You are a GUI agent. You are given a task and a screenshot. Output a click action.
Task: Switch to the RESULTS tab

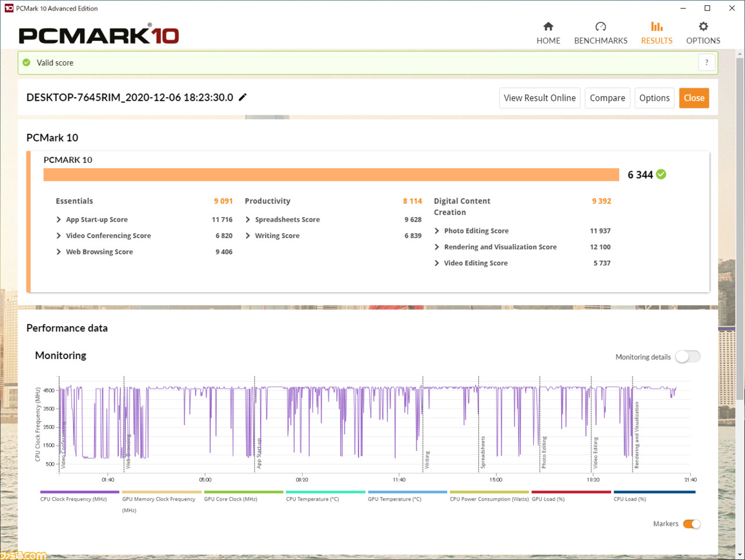click(657, 33)
